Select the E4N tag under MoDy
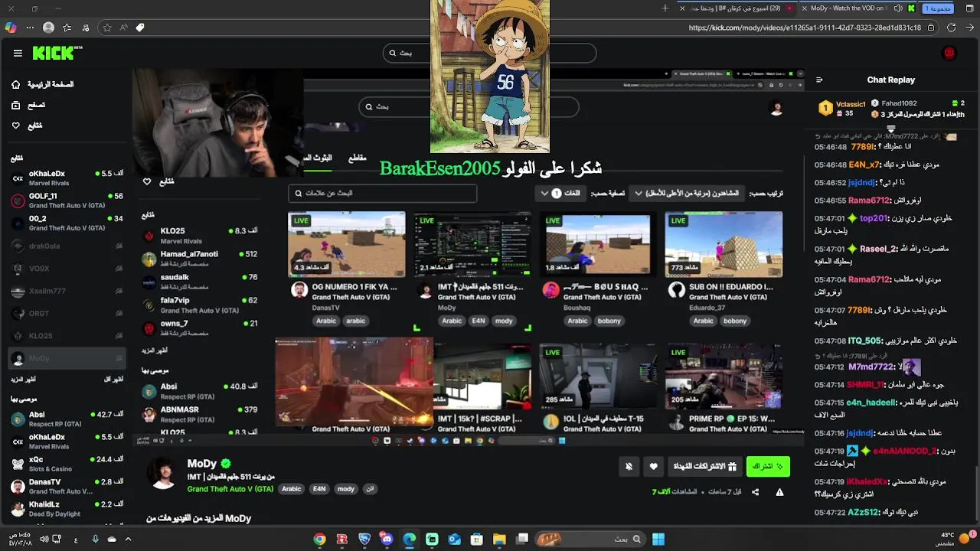The width and height of the screenshot is (980, 551). (x=319, y=489)
